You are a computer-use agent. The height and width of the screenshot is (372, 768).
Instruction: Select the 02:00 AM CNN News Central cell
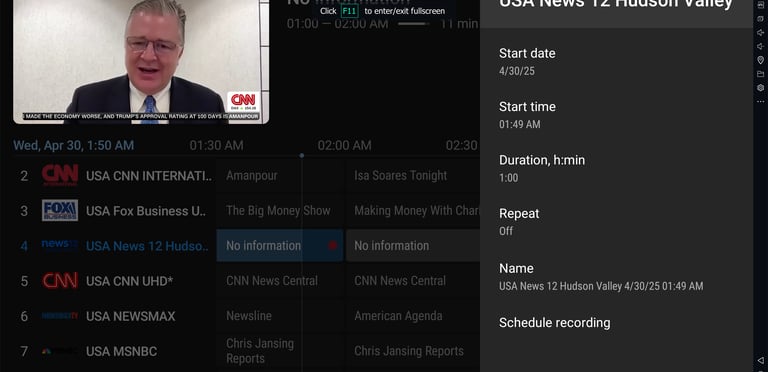413,280
